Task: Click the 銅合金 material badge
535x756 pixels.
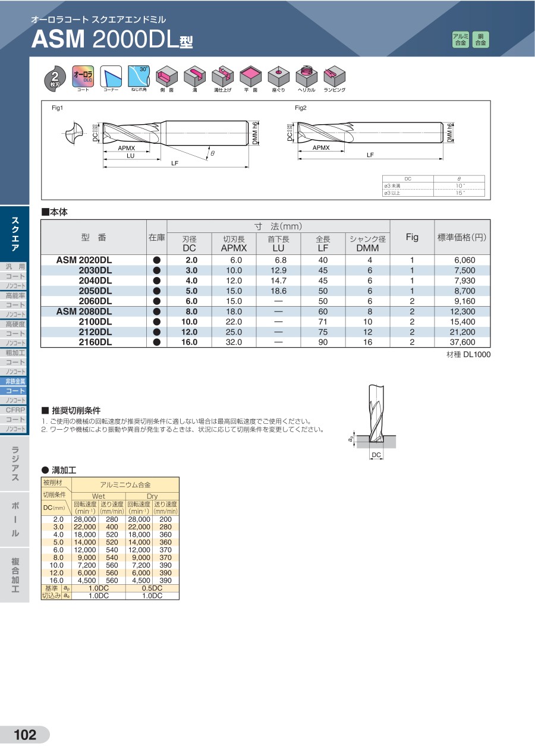Action: (480, 40)
